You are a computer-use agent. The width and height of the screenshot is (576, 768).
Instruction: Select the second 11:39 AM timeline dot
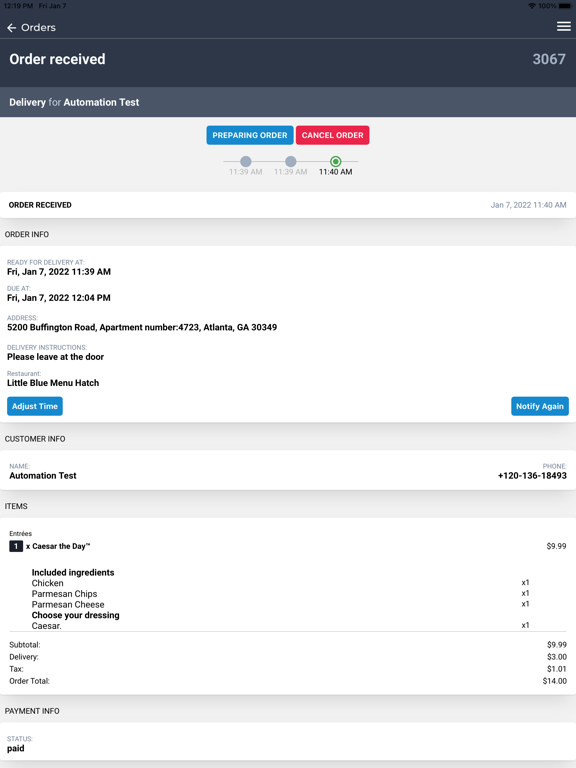click(x=290, y=161)
